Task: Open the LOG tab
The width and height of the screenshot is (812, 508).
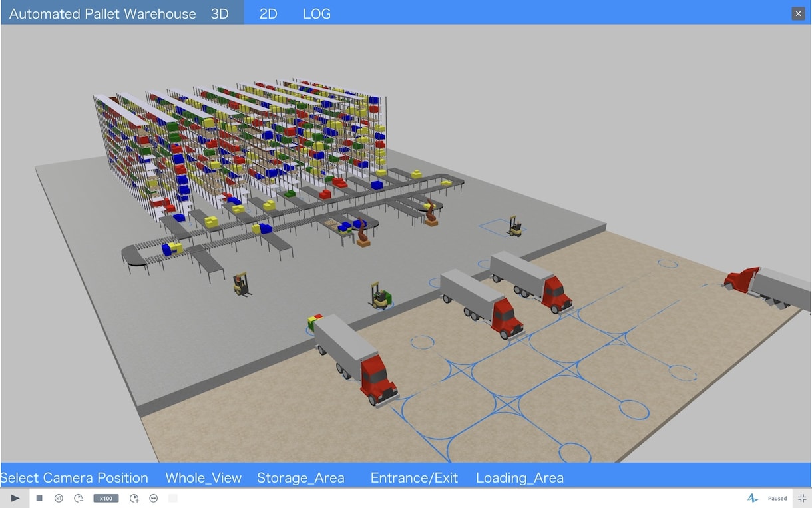Action: [317, 14]
